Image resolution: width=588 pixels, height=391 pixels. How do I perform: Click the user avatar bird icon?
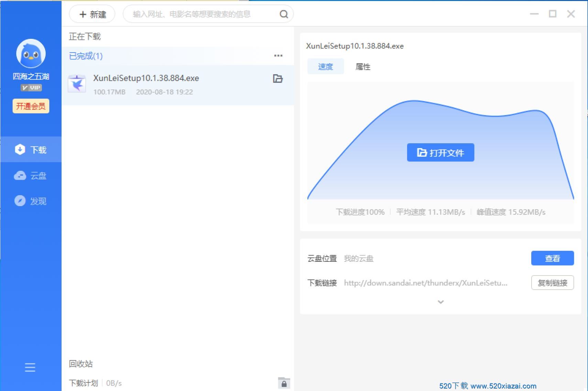point(31,54)
